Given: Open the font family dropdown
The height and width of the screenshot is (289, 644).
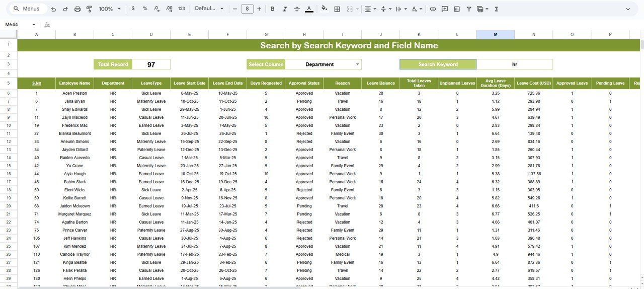Looking at the screenshot, I should [209, 9].
